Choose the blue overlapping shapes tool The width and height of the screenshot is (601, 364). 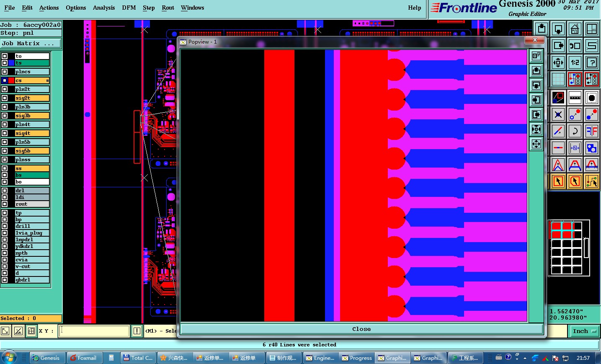[x=592, y=148]
